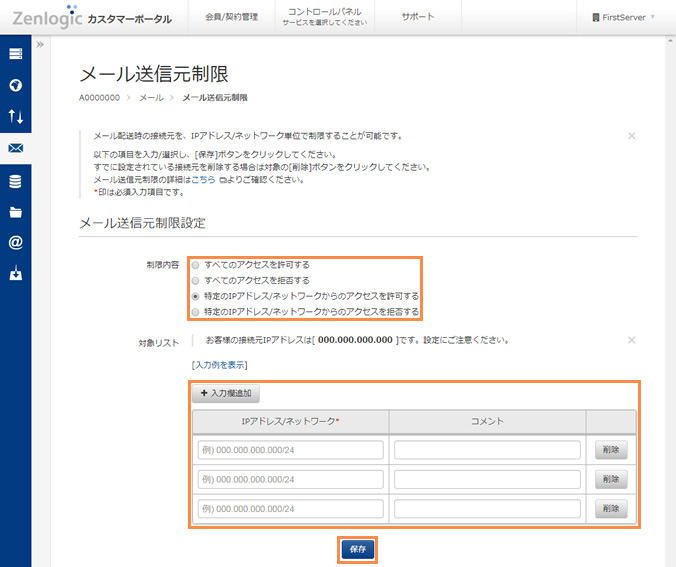Go to メール breadcrumb link
Image resolution: width=676 pixels, height=567 pixels.
[x=151, y=98]
